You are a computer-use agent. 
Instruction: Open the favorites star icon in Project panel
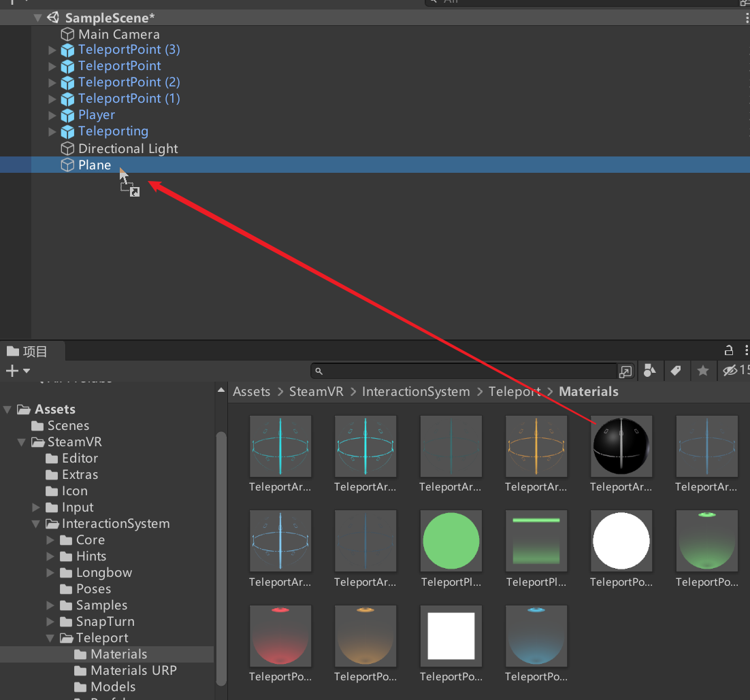[702, 370]
